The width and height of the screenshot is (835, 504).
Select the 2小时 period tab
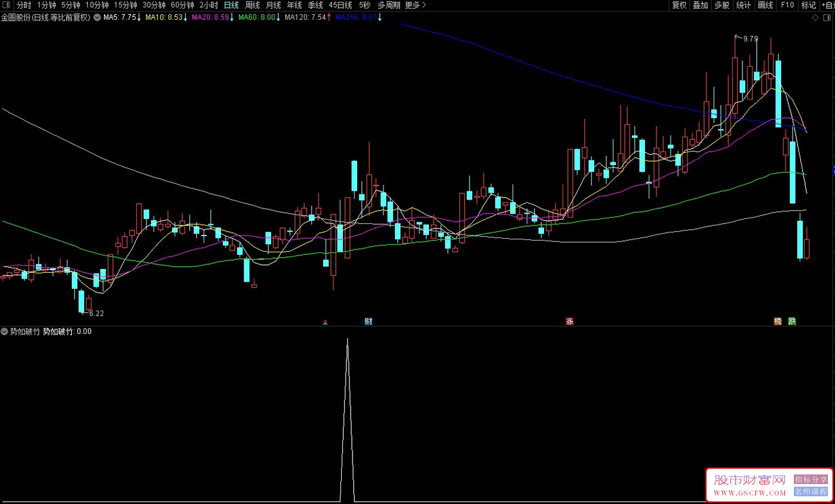click(208, 5)
